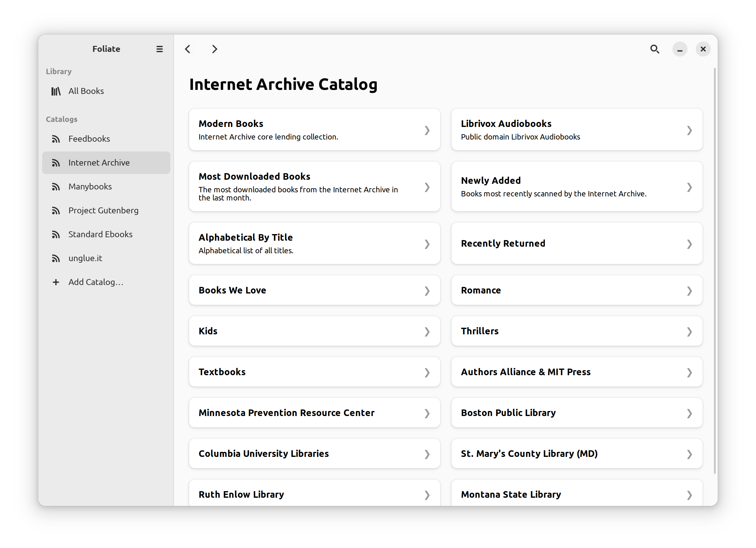Switch to the Manybooks catalog
The width and height of the screenshot is (756, 548).
click(x=90, y=186)
